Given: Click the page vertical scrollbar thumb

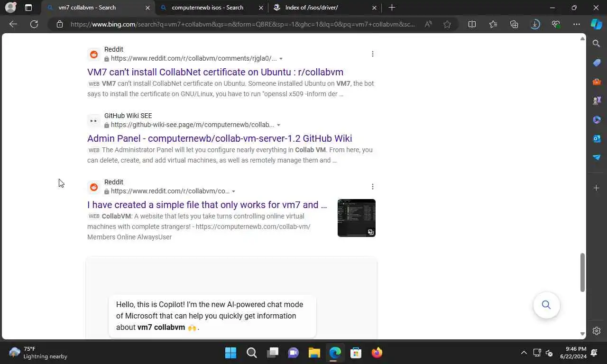Looking at the screenshot, I should pyautogui.click(x=582, y=273).
